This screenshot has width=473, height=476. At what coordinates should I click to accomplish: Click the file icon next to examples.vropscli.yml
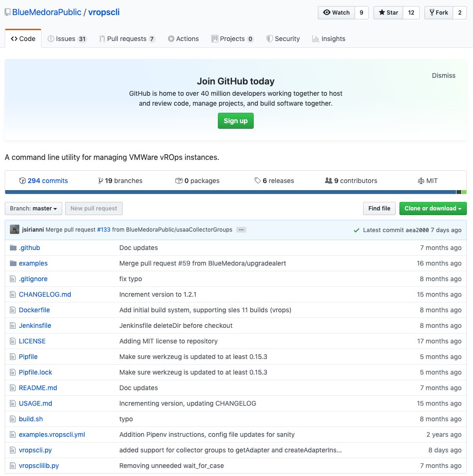coord(13,434)
